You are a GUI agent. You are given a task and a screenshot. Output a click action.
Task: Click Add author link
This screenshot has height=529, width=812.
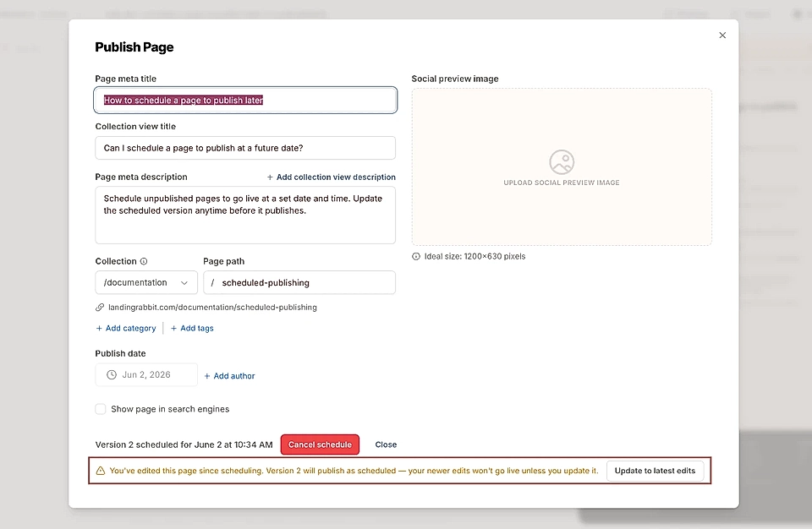click(229, 376)
